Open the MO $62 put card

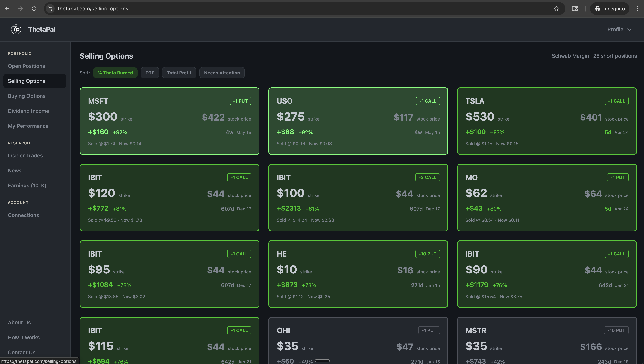pyautogui.click(x=547, y=198)
